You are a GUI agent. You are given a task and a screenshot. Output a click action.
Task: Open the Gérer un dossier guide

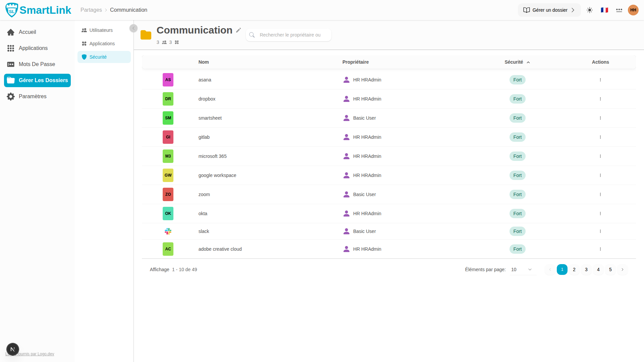(549, 10)
